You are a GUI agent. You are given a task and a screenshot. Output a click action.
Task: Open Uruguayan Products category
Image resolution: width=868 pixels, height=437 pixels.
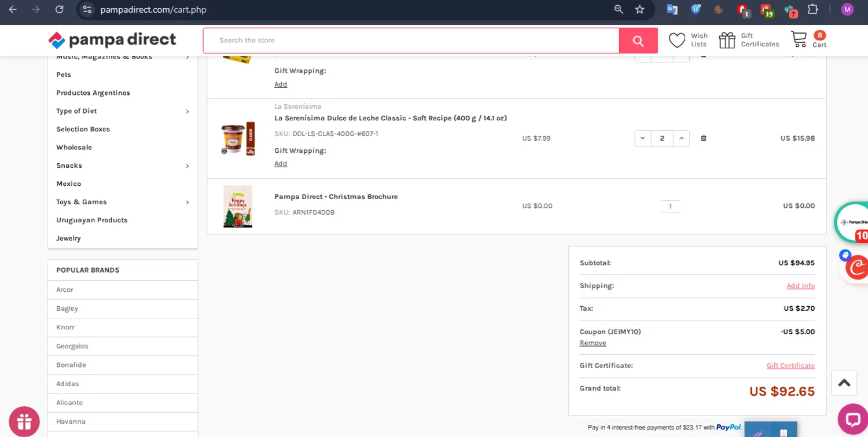click(91, 220)
